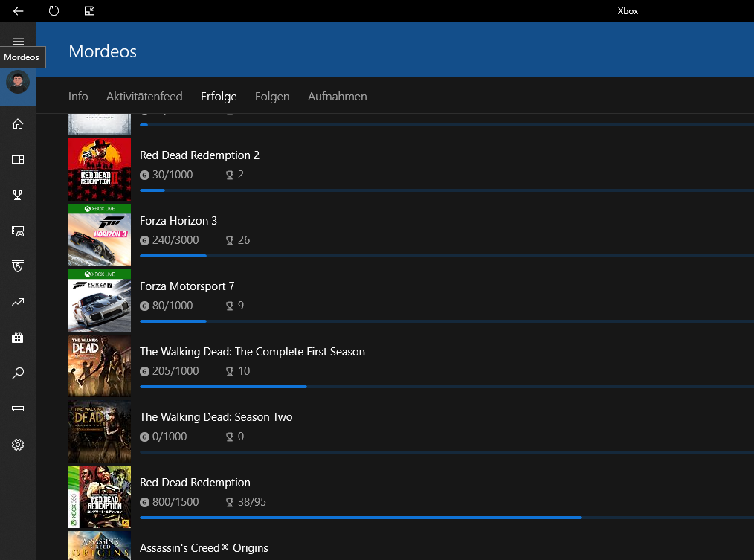
Task: Select The Walking Dead: Season Two title
Action: click(216, 417)
